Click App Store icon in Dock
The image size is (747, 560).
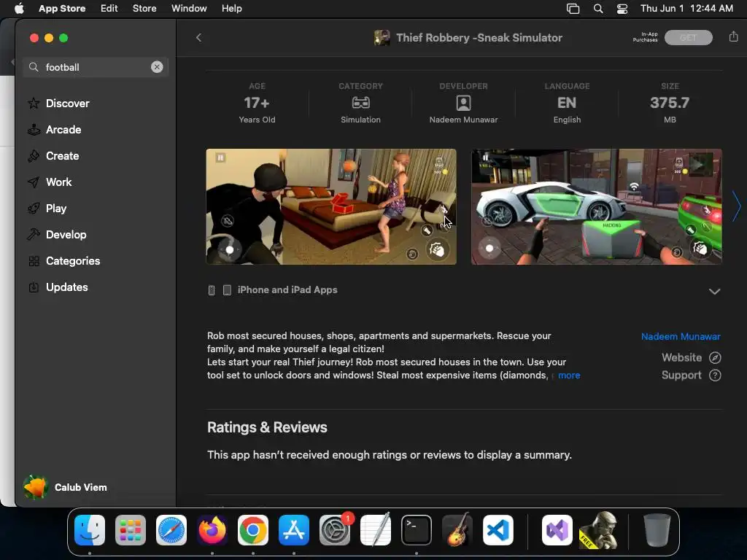click(x=294, y=530)
